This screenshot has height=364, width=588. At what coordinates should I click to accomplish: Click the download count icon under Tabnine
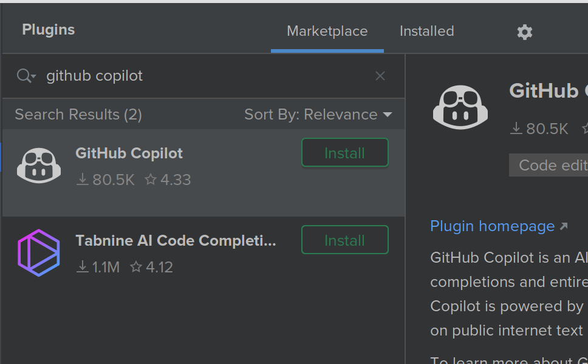pyautogui.click(x=82, y=267)
